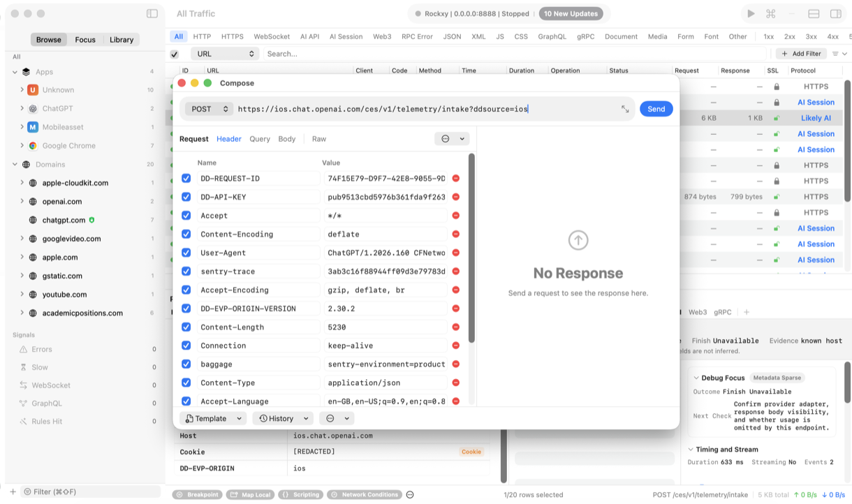Click the Add Filter button

coord(801,54)
